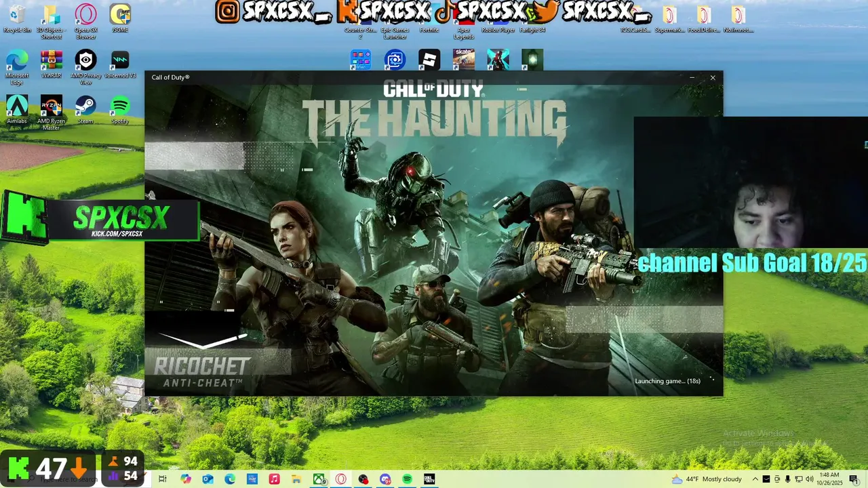Open the WinRAR desktop shortcut

[52, 64]
